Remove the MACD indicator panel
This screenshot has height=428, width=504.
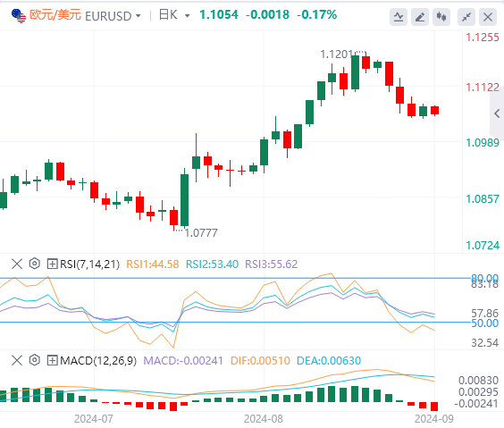(x=17, y=360)
